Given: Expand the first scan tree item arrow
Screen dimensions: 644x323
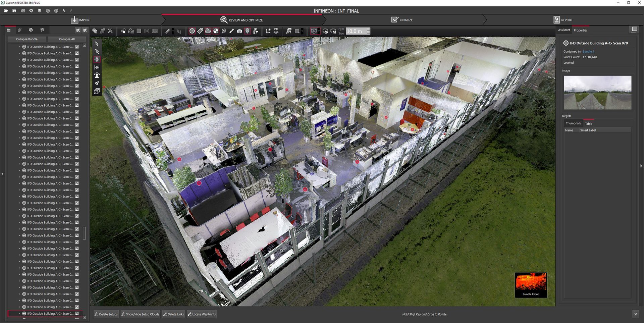Looking at the screenshot, I should (x=19, y=47).
